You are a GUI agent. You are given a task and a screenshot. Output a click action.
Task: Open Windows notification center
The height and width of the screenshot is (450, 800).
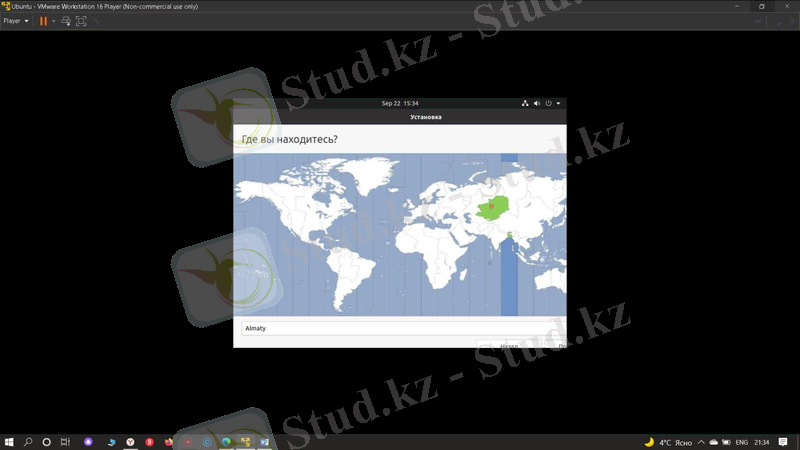point(783,442)
